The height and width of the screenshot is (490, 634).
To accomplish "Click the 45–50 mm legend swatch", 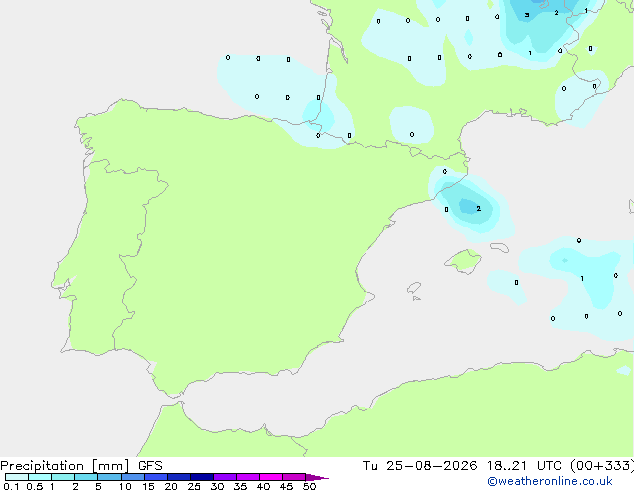I will tap(294, 477).
